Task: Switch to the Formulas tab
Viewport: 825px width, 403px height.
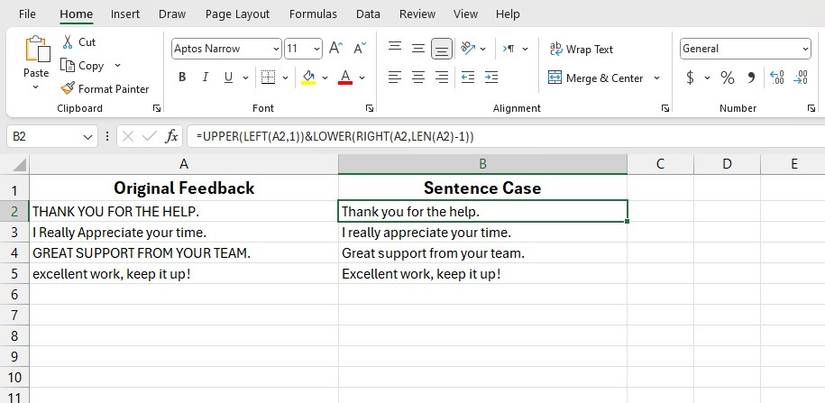Action: pyautogui.click(x=312, y=14)
